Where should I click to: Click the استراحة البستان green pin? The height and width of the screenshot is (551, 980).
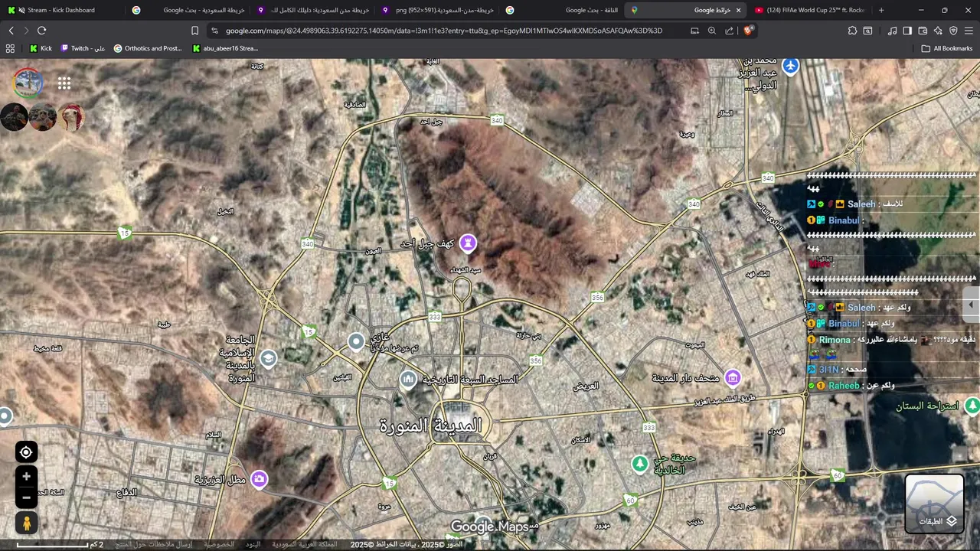point(972,406)
